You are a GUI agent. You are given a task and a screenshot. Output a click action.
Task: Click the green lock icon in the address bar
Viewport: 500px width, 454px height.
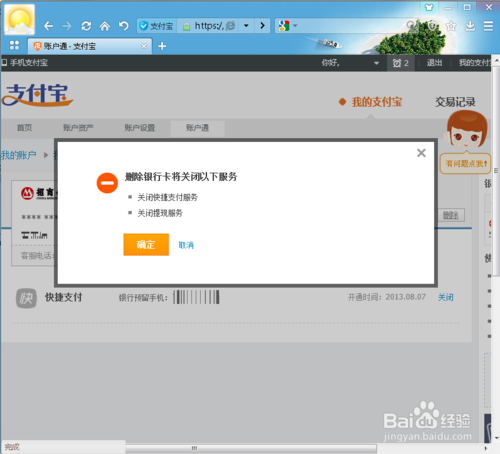point(187,26)
